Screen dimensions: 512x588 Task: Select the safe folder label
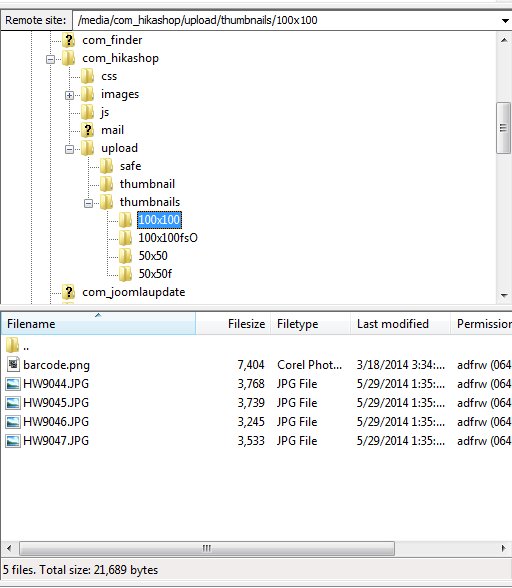click(131, 166)
